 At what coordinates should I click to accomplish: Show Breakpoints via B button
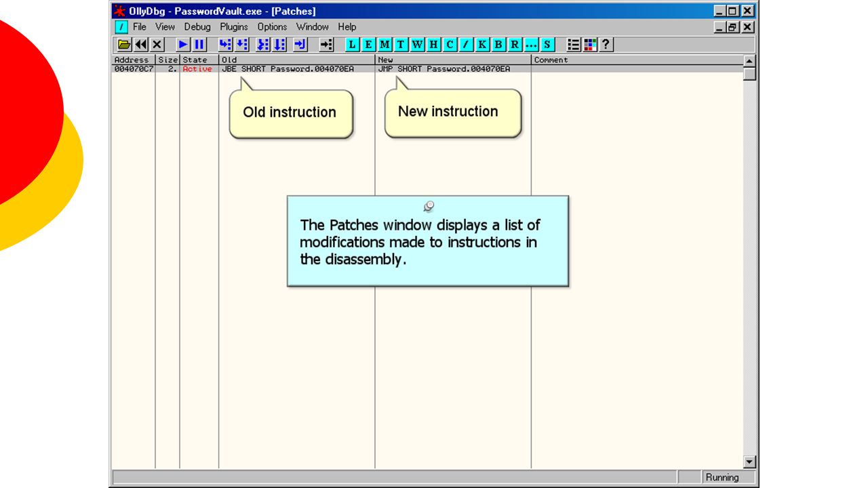coord(499,45)
